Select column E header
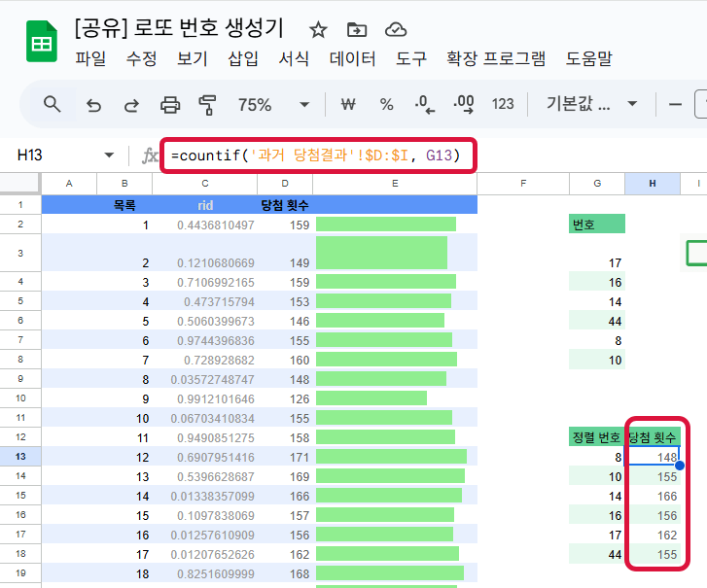 click(x=395, y=184)
